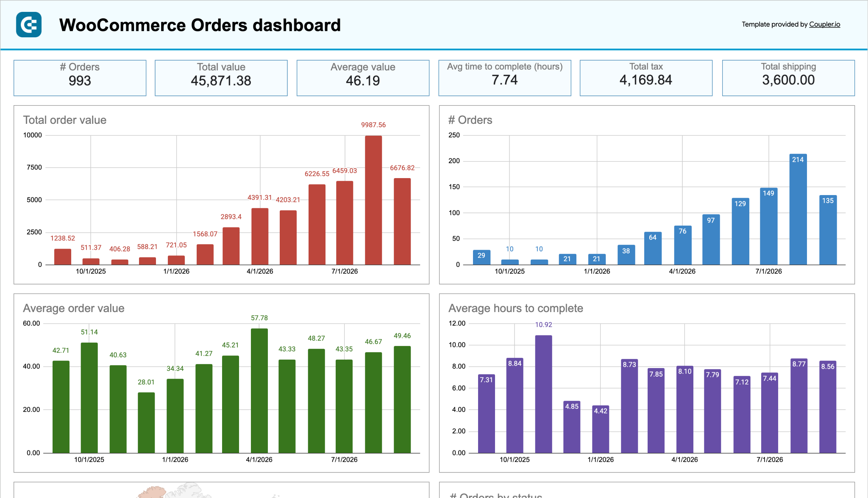Click the purple bar labeled 8.84
The height and width of the screenshot is (498, 868).
coord(514,405)
